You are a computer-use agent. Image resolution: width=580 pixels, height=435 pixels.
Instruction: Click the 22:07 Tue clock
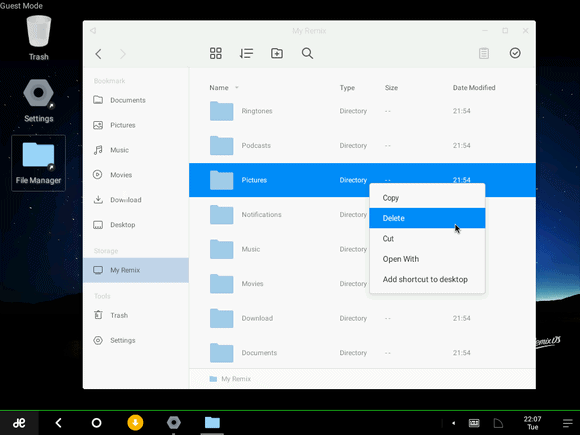[532, 423]
